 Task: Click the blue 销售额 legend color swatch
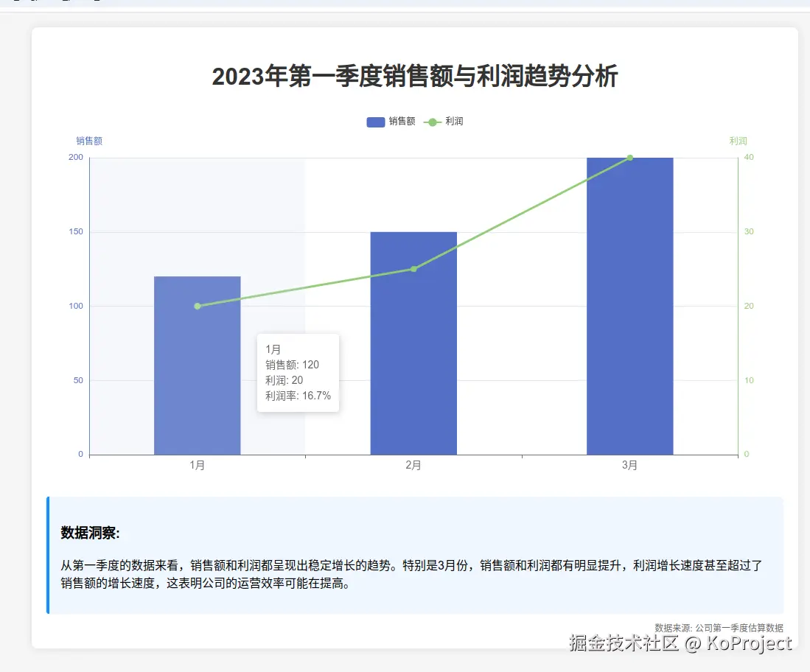(x=375, y=122)
